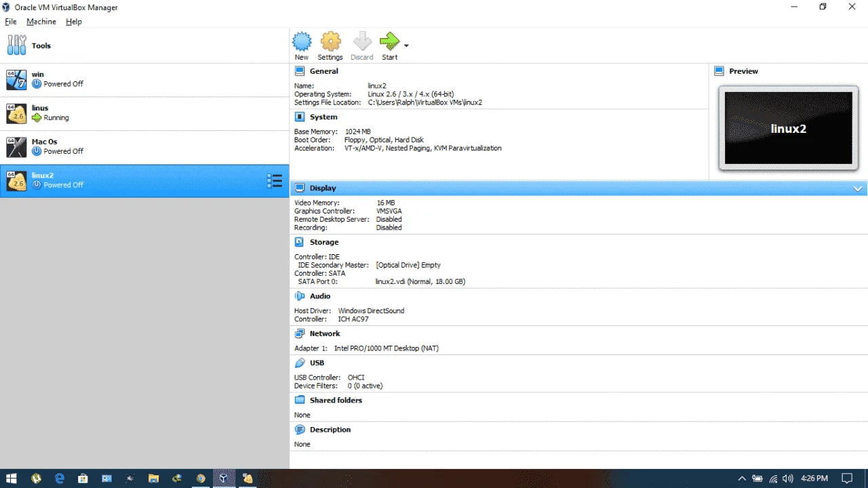This screenshot has height=488, width=868.
Task: Click the linux2 preview thumbnail
Action: 788,128
